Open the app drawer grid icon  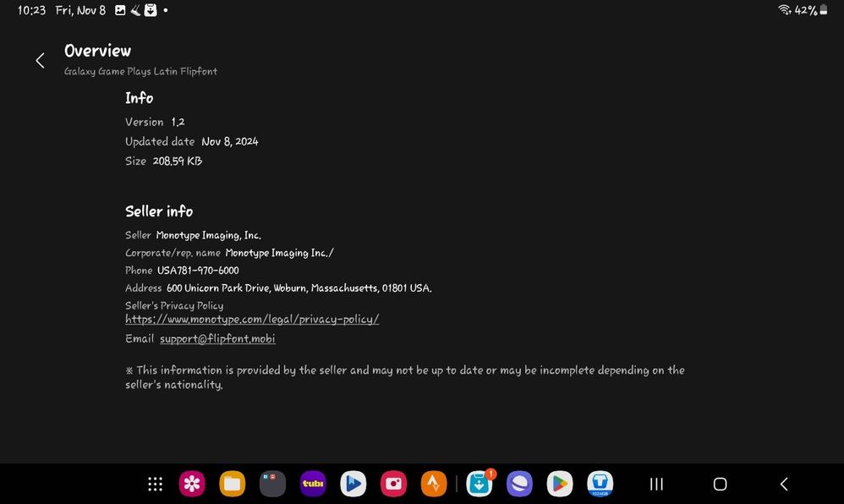point(155,484)
